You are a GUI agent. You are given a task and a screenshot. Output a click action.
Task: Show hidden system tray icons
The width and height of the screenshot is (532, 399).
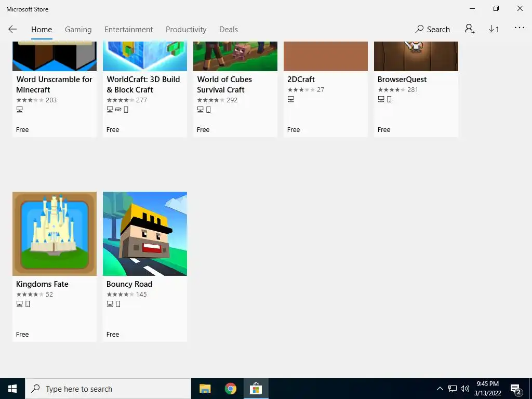(440, 389)
